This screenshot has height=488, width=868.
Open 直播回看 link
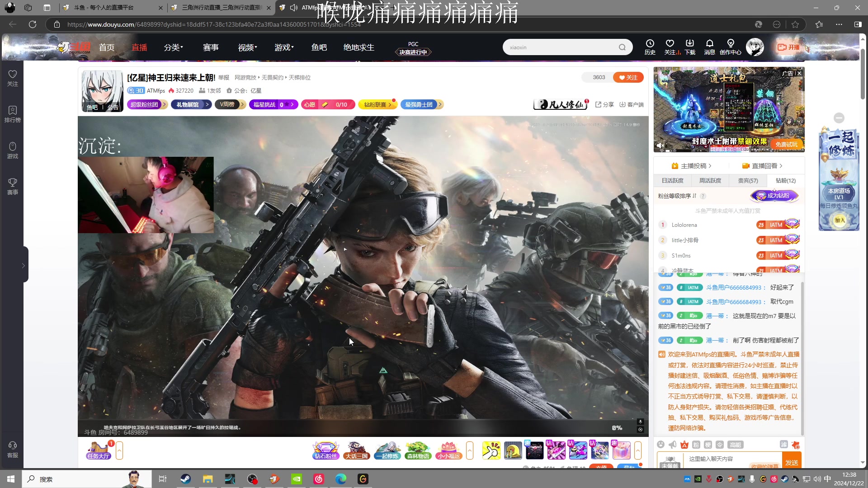(x=762, y=166)
